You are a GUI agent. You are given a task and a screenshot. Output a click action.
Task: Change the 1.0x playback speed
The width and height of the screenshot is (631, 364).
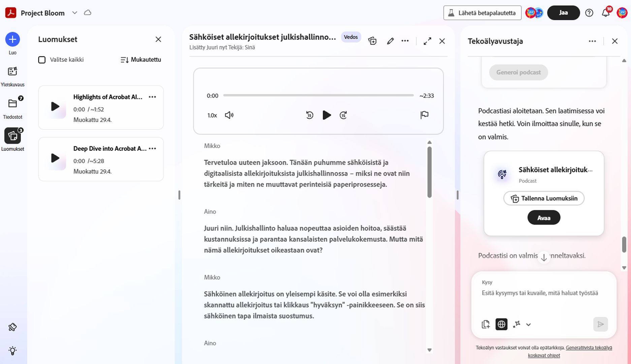(x=212, y=115)
